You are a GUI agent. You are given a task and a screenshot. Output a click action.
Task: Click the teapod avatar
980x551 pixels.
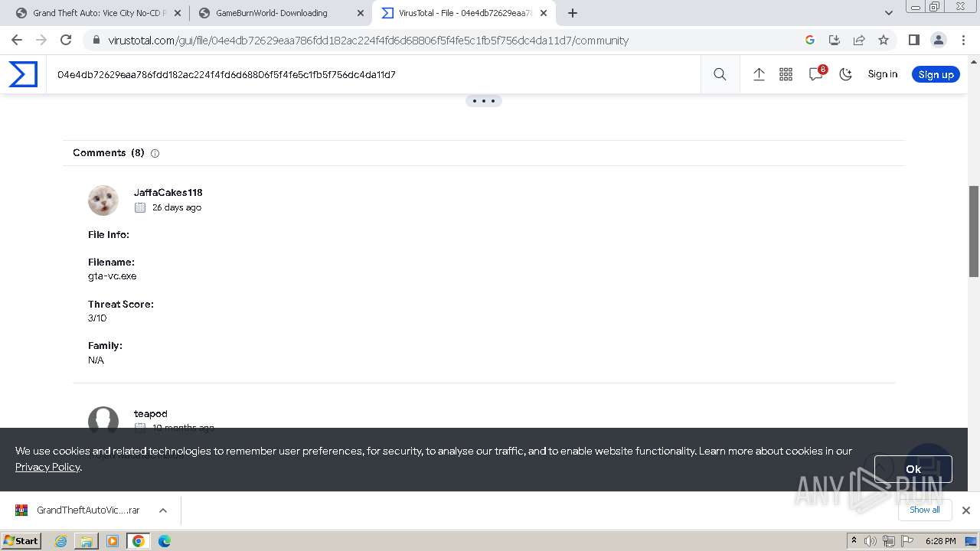103,419
